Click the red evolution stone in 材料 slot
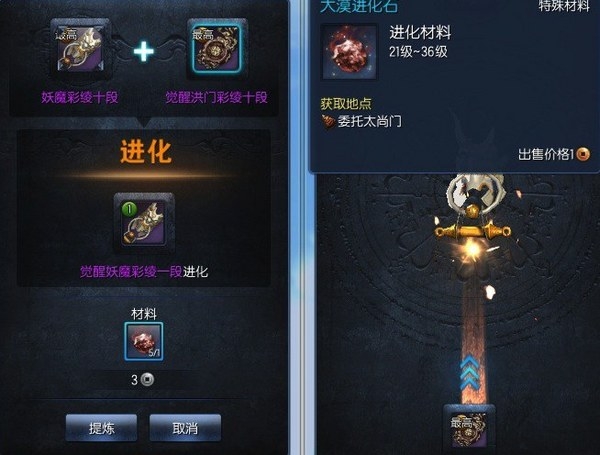 tap(143, 341)
